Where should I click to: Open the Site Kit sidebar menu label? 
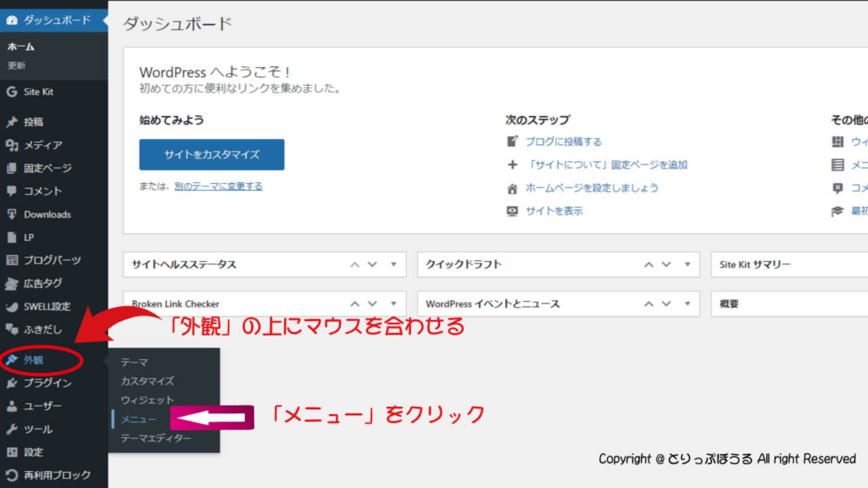tap(38, 91)
